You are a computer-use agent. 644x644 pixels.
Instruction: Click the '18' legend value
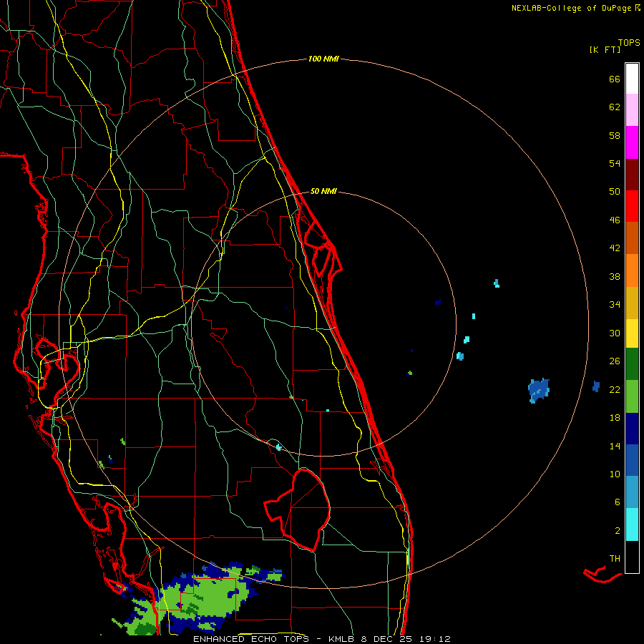pyautogui.click(x=615, y=418)
